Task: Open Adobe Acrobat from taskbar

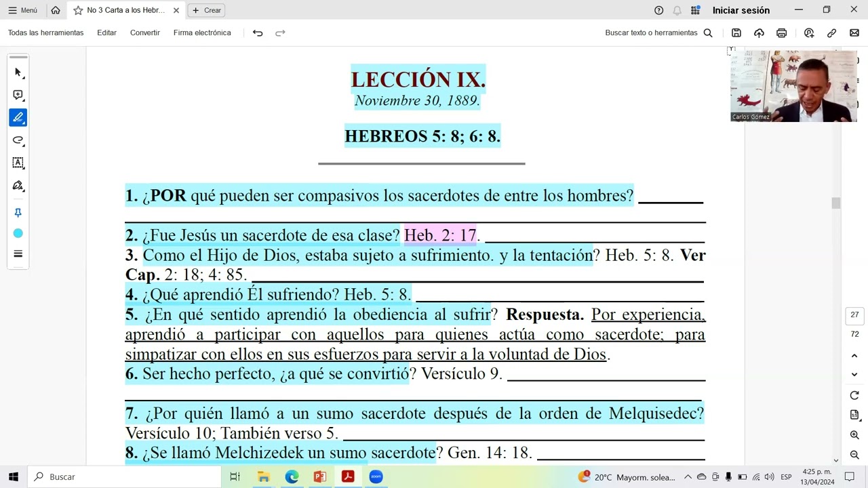Action: (x=348, y=476)
